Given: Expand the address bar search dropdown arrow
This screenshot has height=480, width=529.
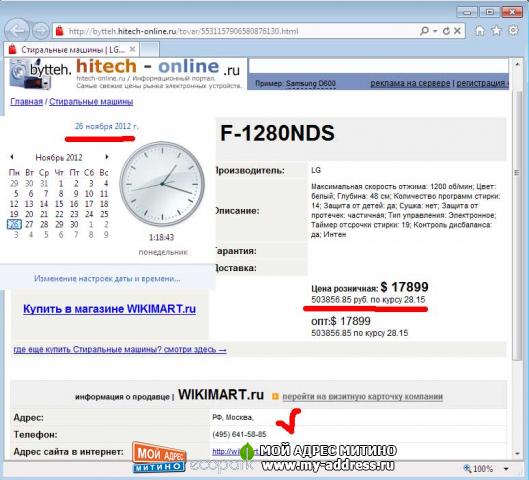Looking at the screenshot, I should coord(435,31).
